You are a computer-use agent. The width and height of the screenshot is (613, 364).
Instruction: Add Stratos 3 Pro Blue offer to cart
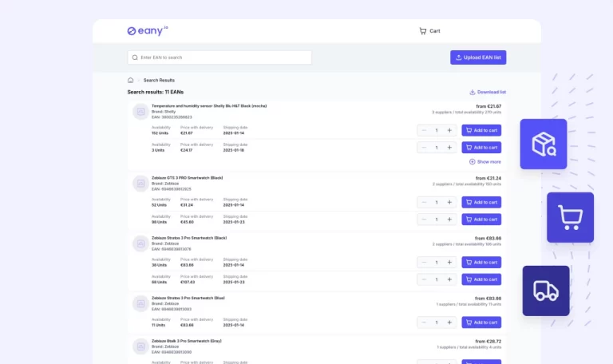pos(481,322)
